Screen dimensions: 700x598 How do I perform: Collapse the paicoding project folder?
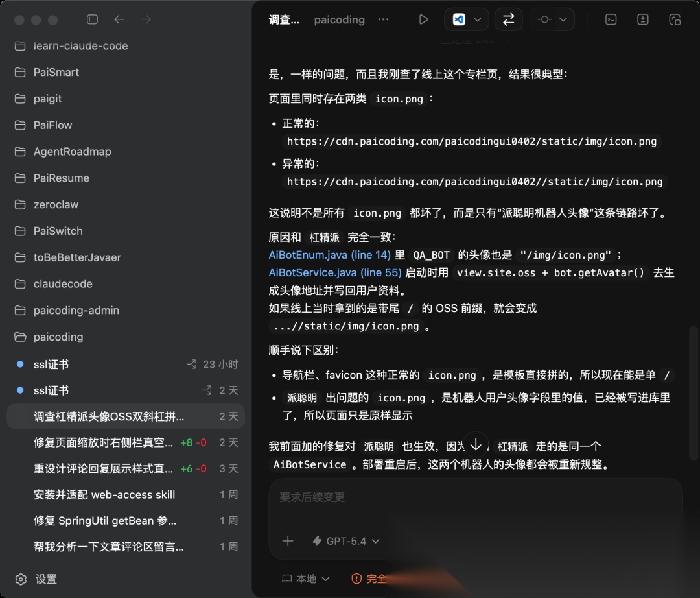point(126,337)
